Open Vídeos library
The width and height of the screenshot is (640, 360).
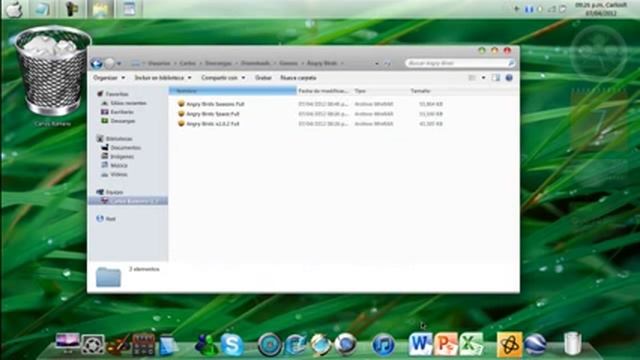pyautogui.click(x=118, y=174)
